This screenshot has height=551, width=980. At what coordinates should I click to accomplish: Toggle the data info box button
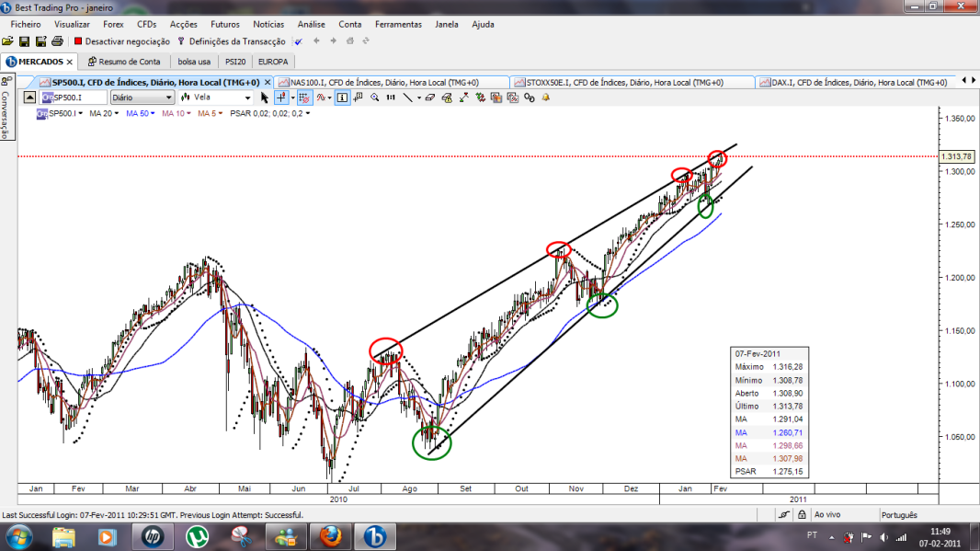(x=342, y=98)
